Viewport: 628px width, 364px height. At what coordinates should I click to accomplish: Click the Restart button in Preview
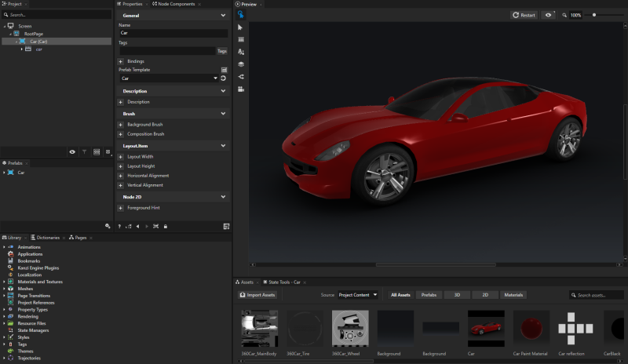click(524, 15)
